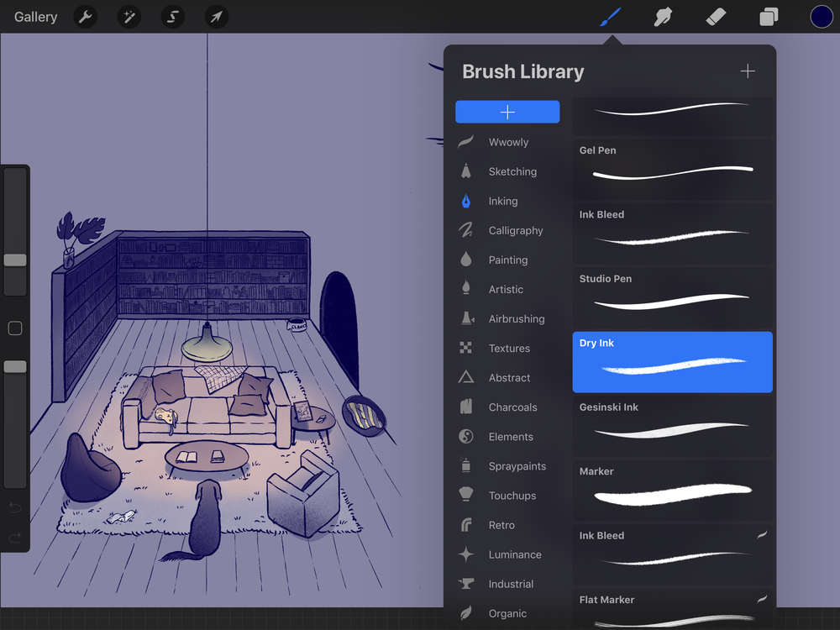The width and height of the screenshot is (840, 630).
Task: Choose the Marker brush
Action: click(x=672, y=491)
